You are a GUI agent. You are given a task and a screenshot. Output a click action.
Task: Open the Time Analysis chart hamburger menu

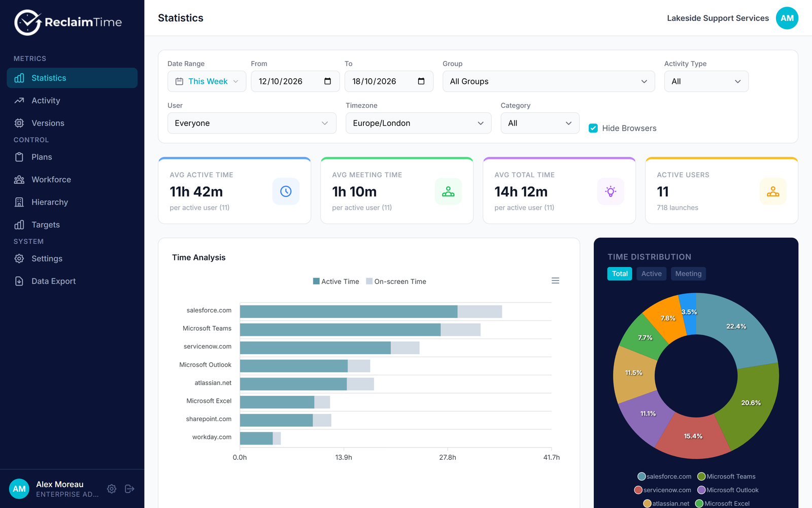[x=555, y=280]
